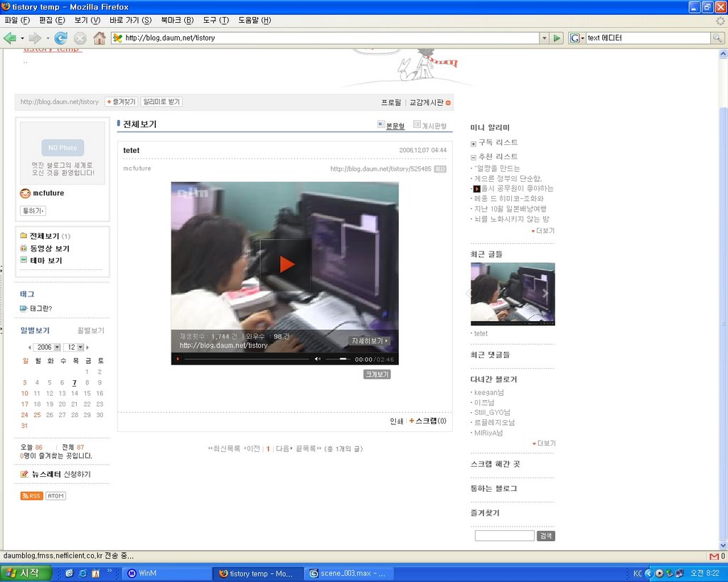
Task: Click the 자세히보기 button on video
Action: 370,341
